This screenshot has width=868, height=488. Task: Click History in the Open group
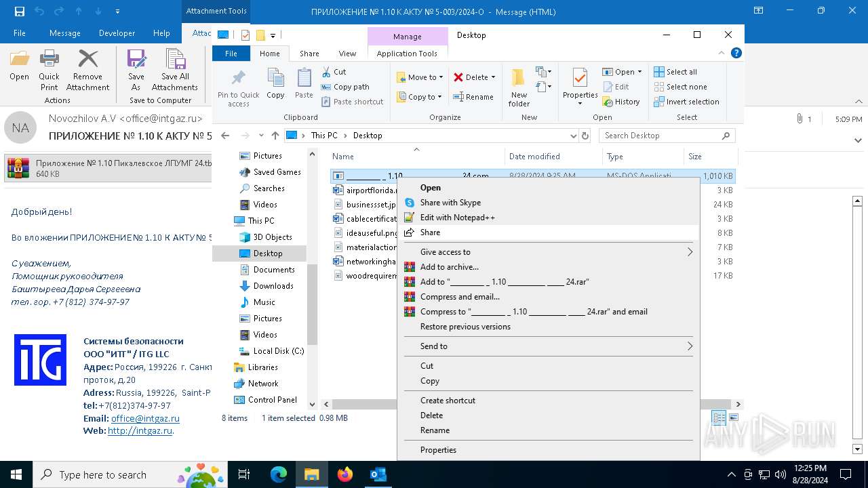(x=620, y=102)
